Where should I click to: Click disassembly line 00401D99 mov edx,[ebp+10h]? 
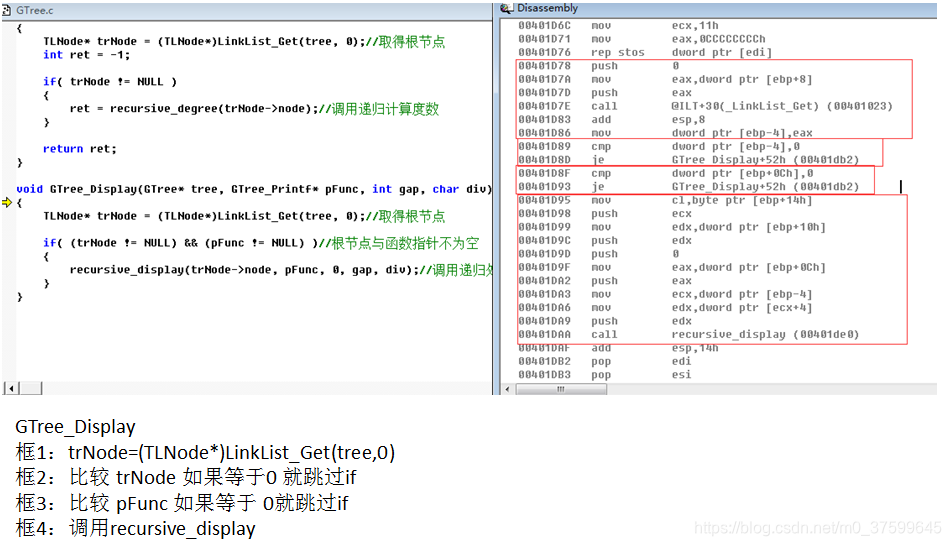[672, 227]
